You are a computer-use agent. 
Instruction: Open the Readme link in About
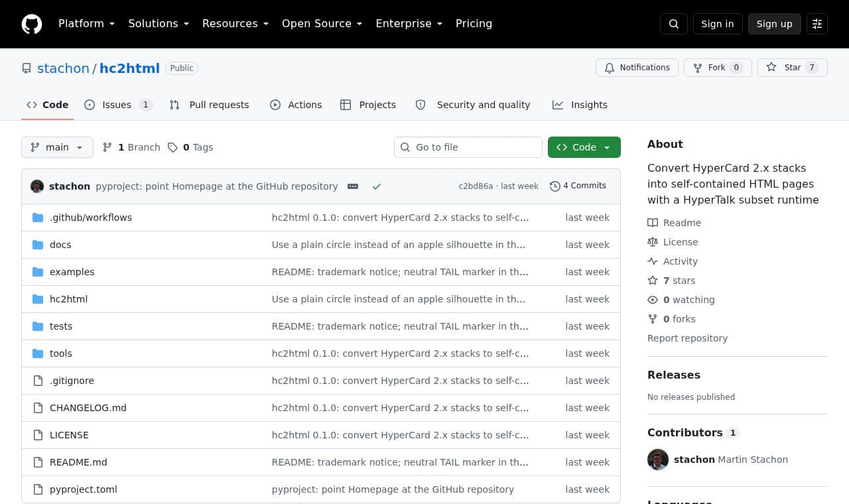point(675,223)
